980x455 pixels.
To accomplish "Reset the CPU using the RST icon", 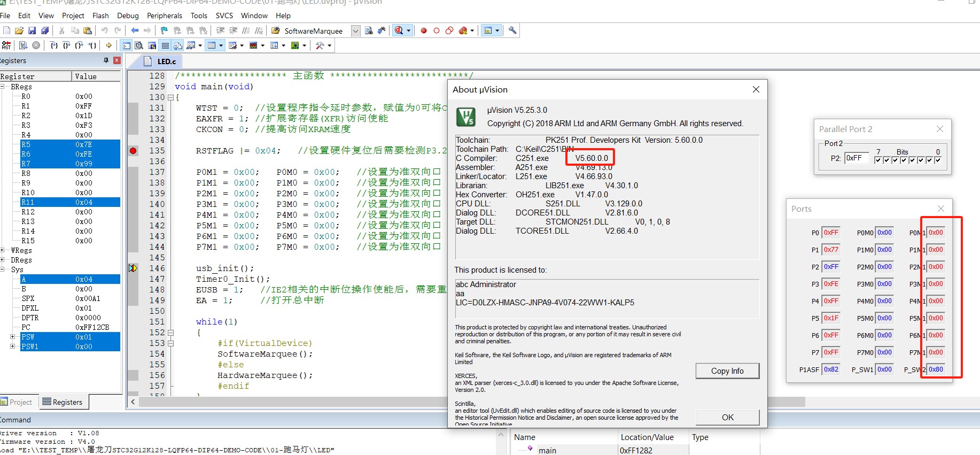I will (x=6, y=45).
